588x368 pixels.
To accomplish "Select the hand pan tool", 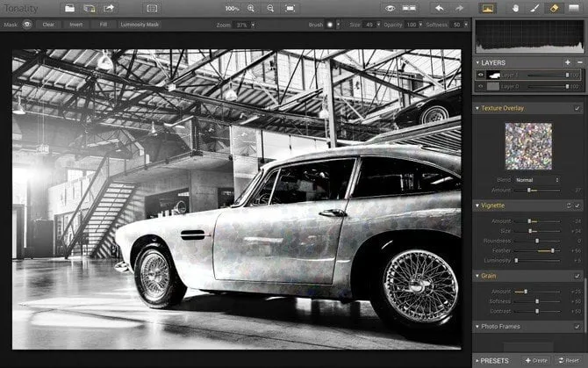I will [516, 8].
